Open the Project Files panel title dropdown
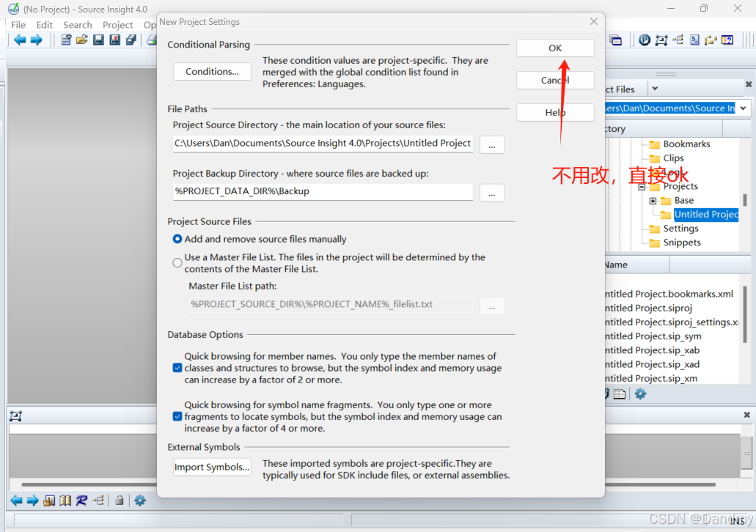This screenshot has width=756, height=532. [655, 89]
